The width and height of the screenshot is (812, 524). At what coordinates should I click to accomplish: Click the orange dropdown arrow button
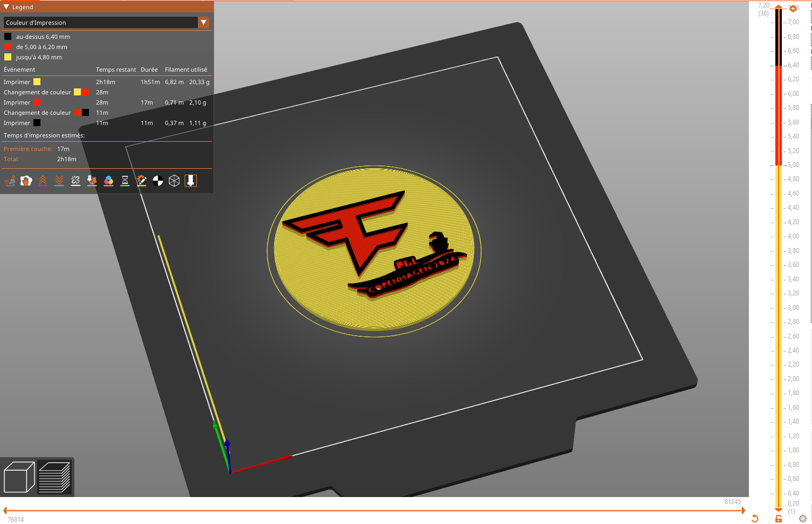(203, 23)
